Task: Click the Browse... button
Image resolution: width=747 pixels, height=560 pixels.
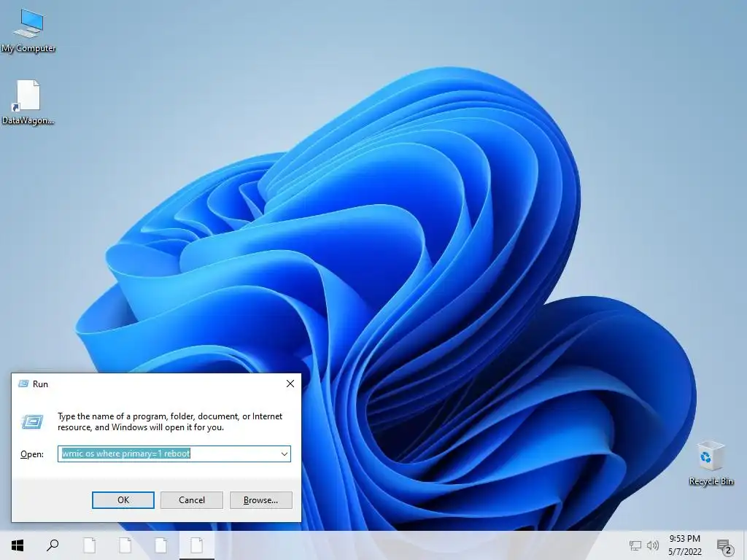Action: coord(260,500)
